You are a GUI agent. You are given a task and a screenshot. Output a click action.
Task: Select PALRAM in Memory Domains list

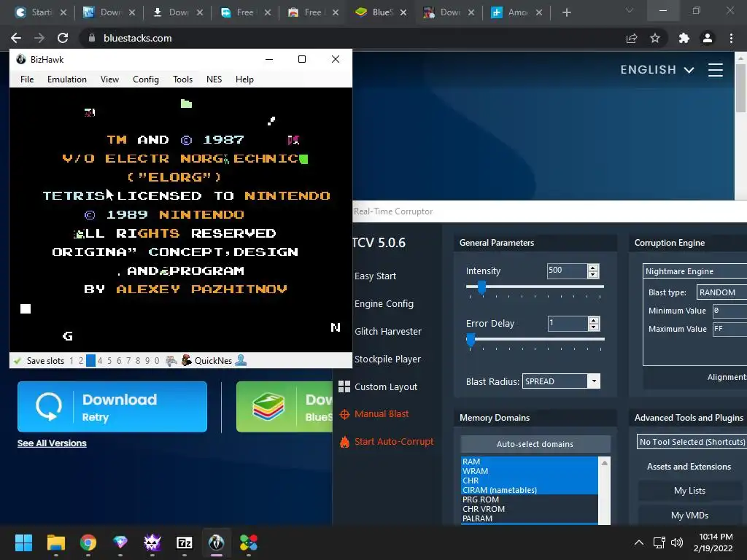click(x=530, y=518)
